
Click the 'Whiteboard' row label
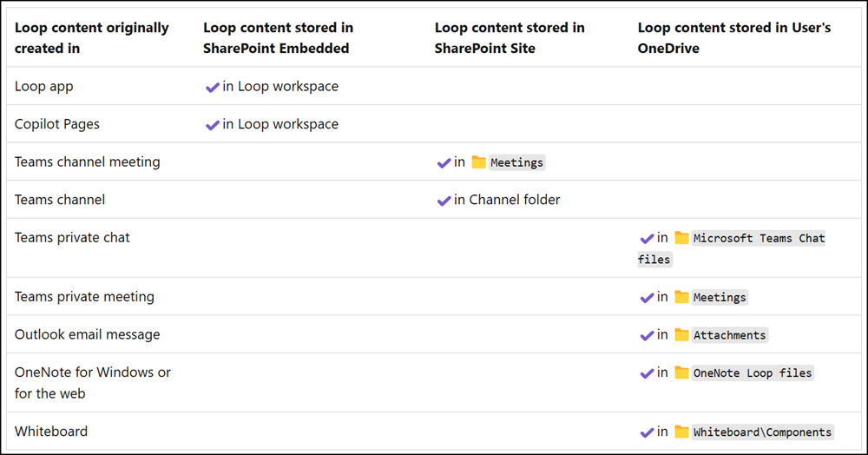point(51,432)
